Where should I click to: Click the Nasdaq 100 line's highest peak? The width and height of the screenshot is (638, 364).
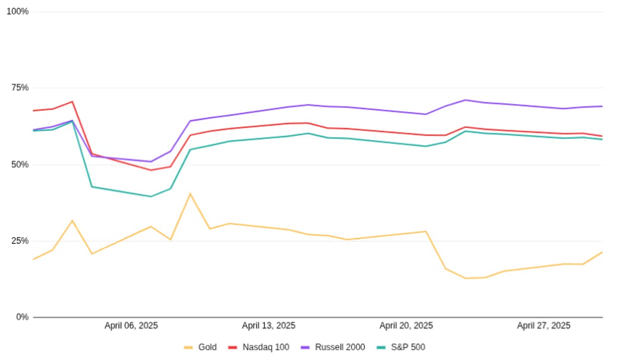[72, 102]
